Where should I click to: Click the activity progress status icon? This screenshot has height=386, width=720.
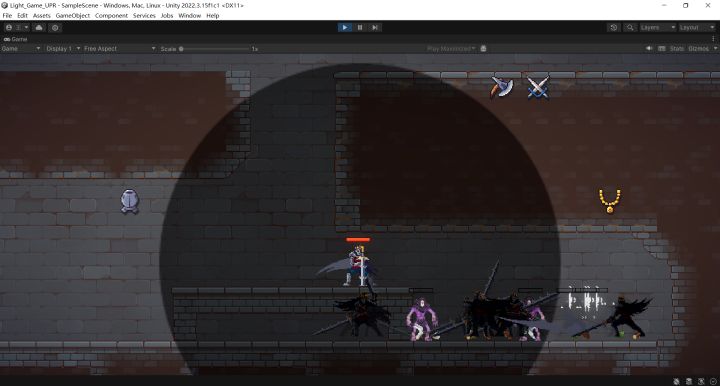point(713,381)
